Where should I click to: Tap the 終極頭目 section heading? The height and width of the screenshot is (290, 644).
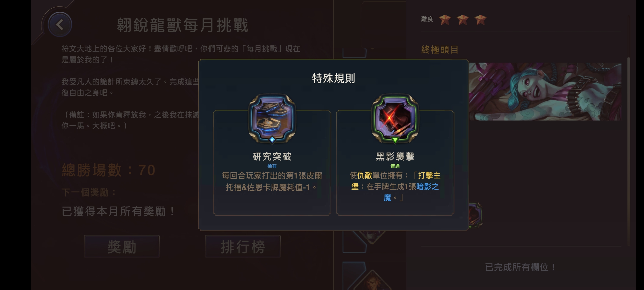click(440, 50)
